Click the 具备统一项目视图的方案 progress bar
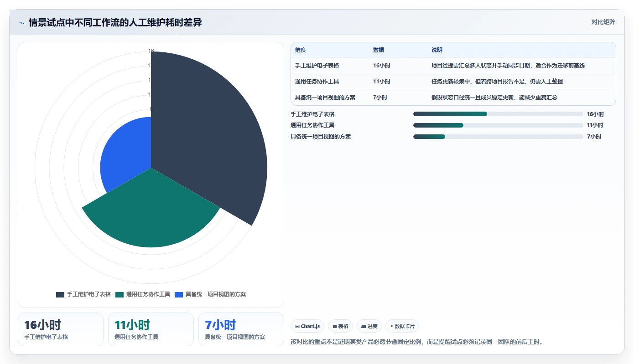The height and width of the screenshot is (364, 634). pos(498,137)
